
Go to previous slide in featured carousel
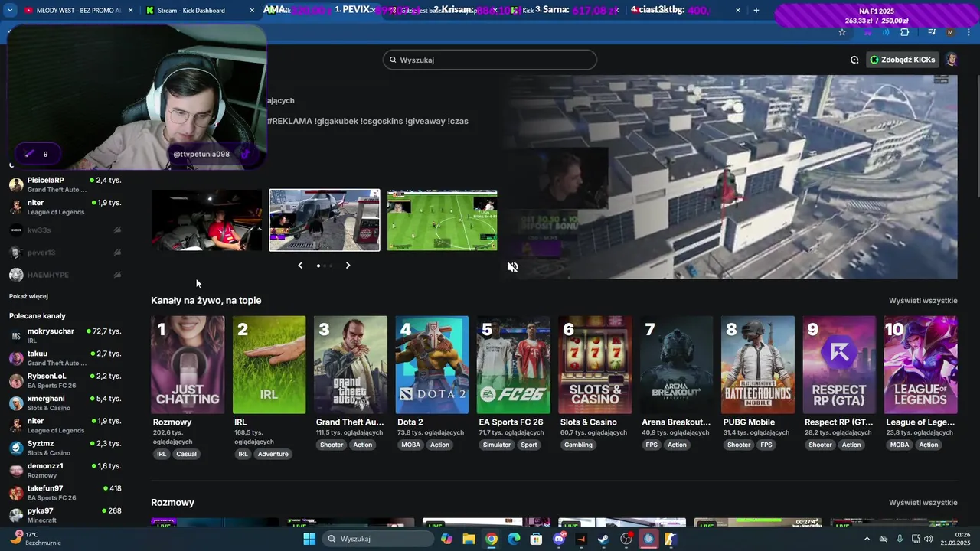(300, 266)
